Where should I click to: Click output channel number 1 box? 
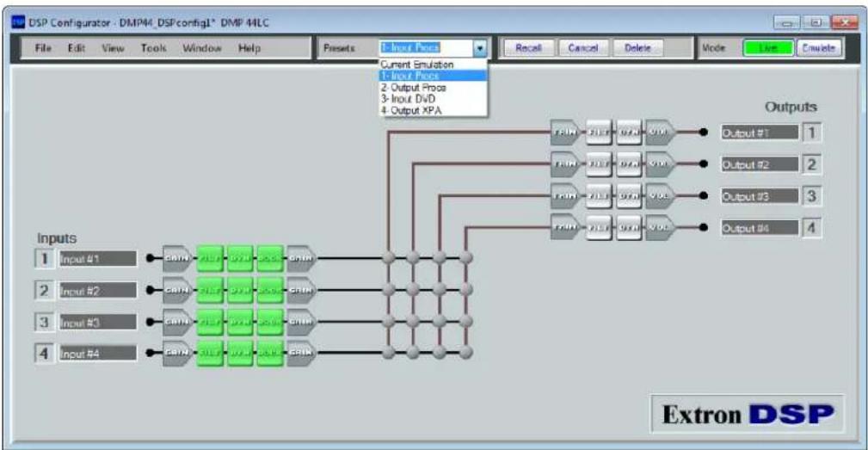(x=811, y=133)
